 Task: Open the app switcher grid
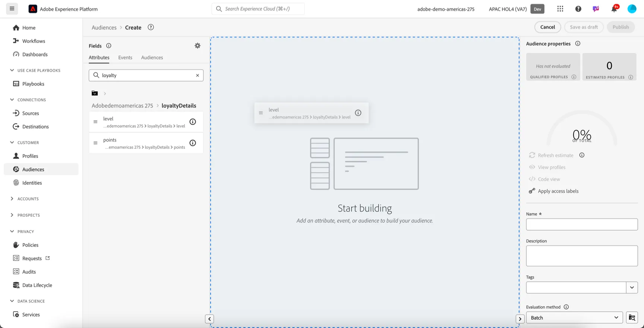coord(560,9)
